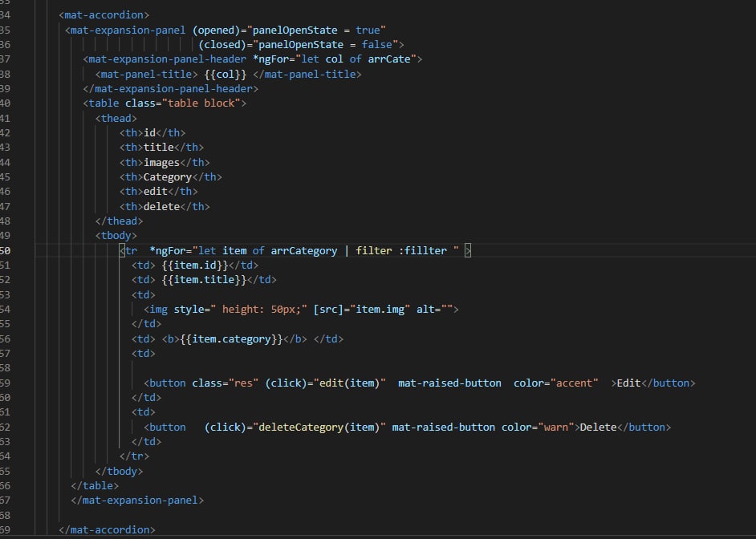Image resolution: width=756 pixels, height=539 pixels.
Task: Click the opening tbody tag
Action: (116, 236)
